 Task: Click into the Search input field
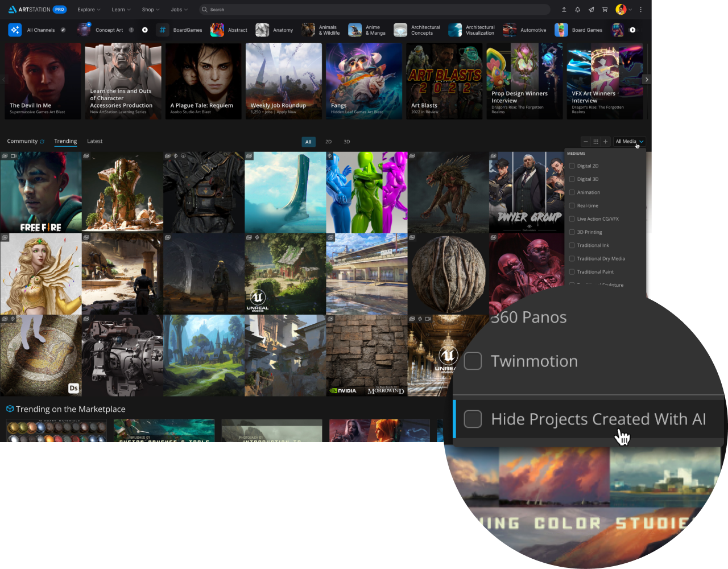(374, 10)
